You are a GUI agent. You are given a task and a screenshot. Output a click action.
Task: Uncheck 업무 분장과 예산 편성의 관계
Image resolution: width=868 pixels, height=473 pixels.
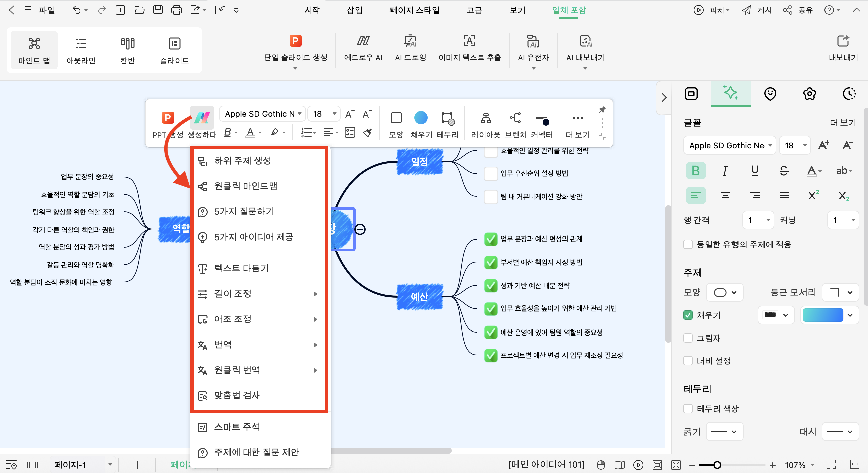490,239
